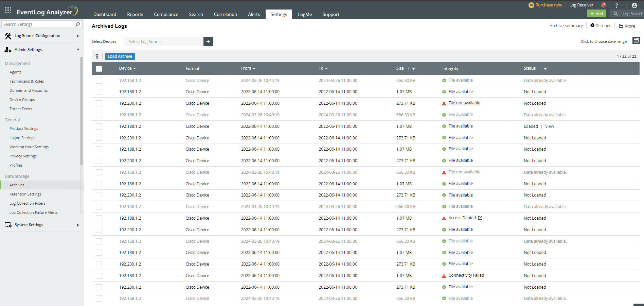Click the Status column filter icon
Viewport: 644px width, 306px height.
coord(545,69)
